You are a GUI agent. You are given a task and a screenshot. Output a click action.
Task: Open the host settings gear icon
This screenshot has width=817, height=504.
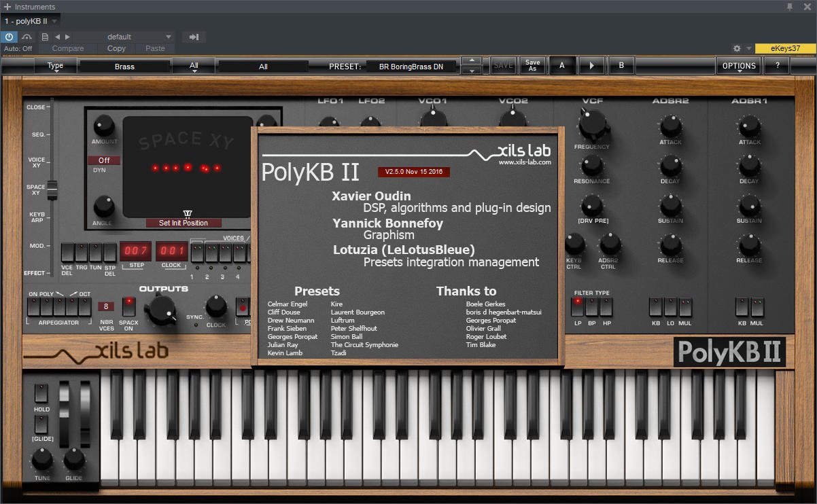point(737,48)
